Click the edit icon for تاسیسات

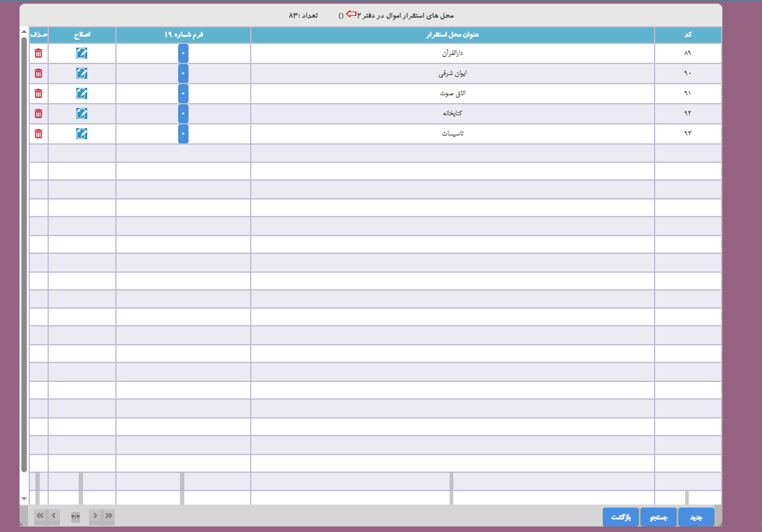[x=82, y=134]
